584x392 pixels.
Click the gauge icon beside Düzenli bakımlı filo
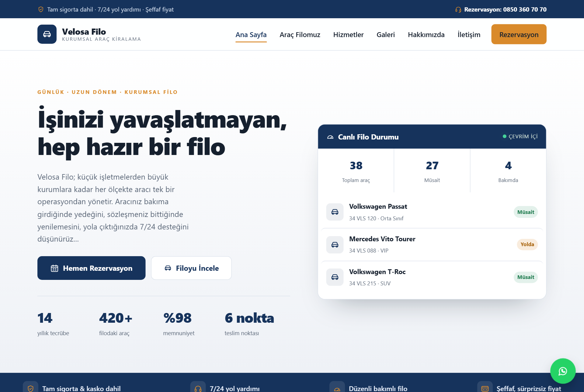tap(337, 388)
